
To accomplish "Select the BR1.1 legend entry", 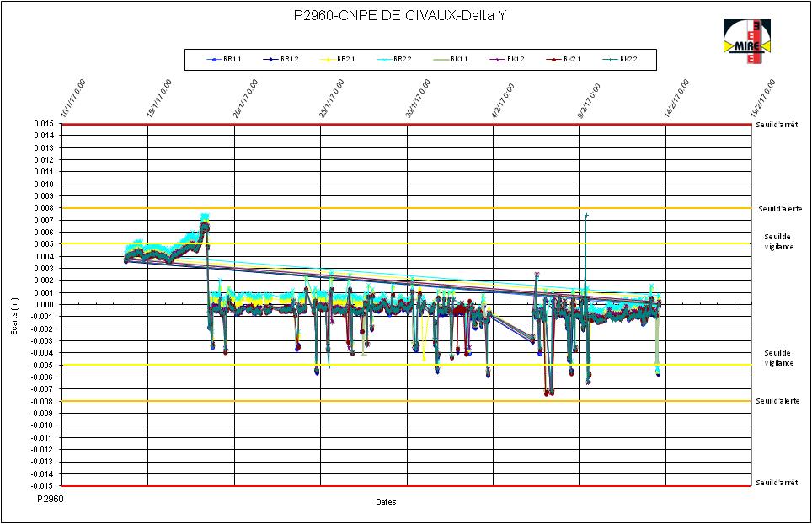I will pos(224,60).
